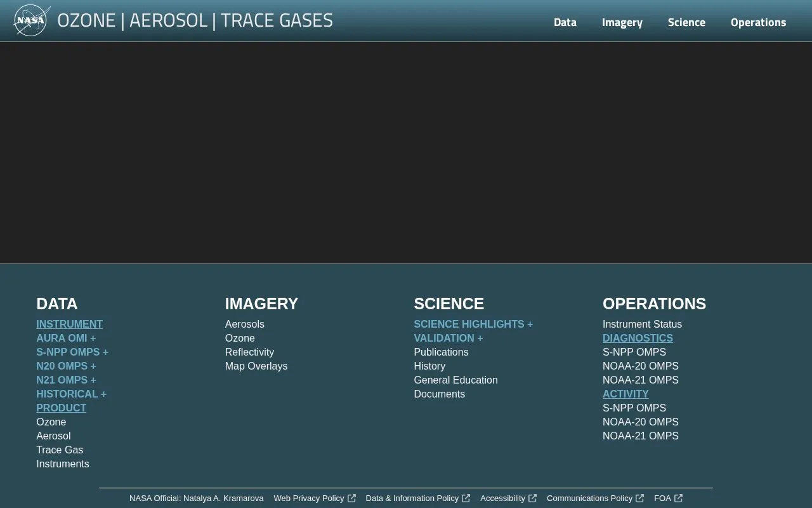Screen dimensions: 812x508
Task: Expand AURA OMI + in Data section
Action: pyautogui.click(x=66, y=338)
